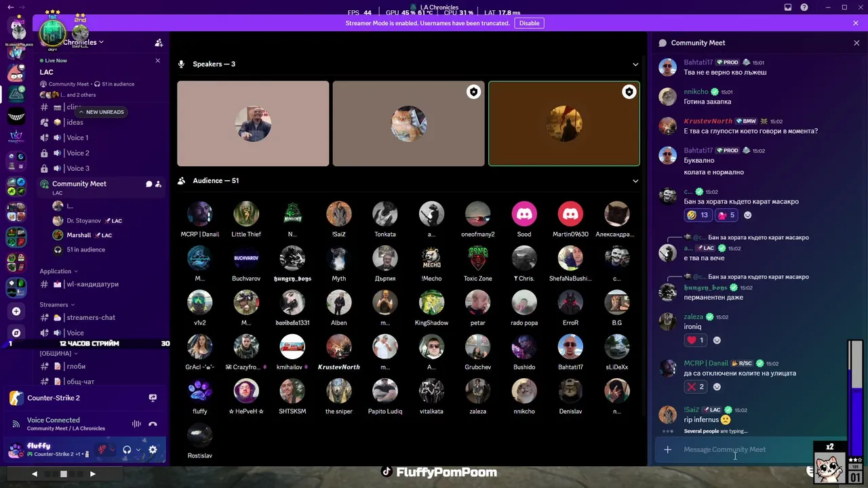Select the first speaker tile with man waving
The height and width of the screenshot is (488, 868).
tap(253, 123)
